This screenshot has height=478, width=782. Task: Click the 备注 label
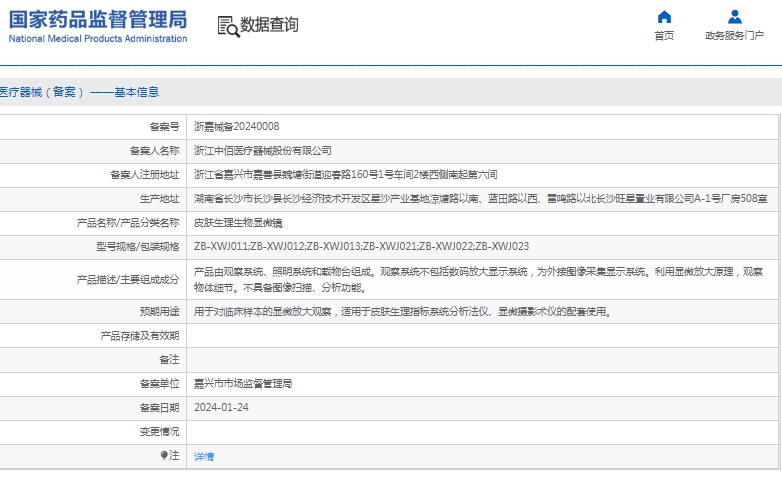tap(170, 360)
